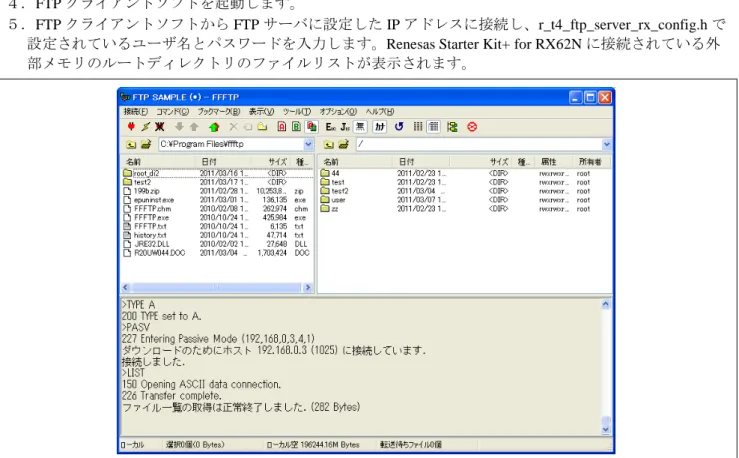Click the Disconnect icon in toolbar
Image resolution: width=739 pixels, height=458 pixels.
160,127
